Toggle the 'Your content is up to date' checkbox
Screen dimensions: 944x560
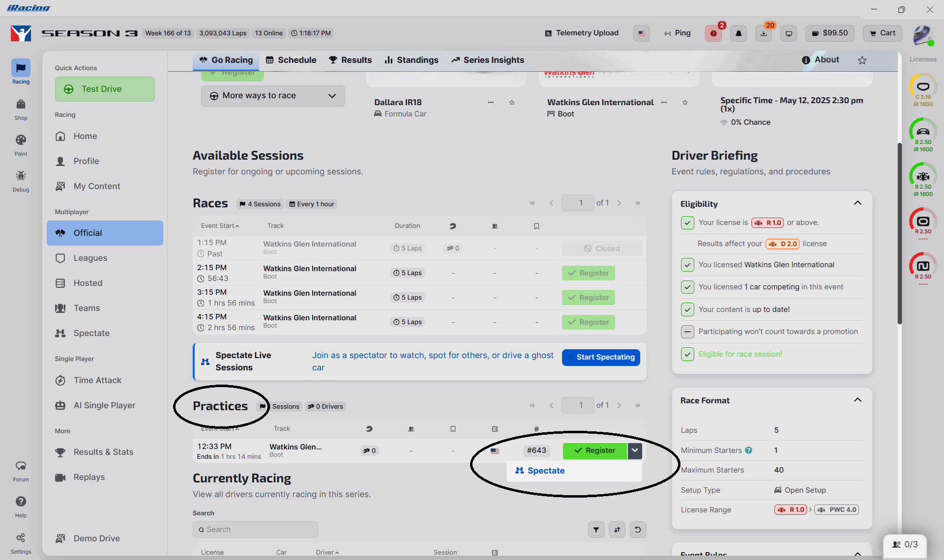click(x=687, y=309)
